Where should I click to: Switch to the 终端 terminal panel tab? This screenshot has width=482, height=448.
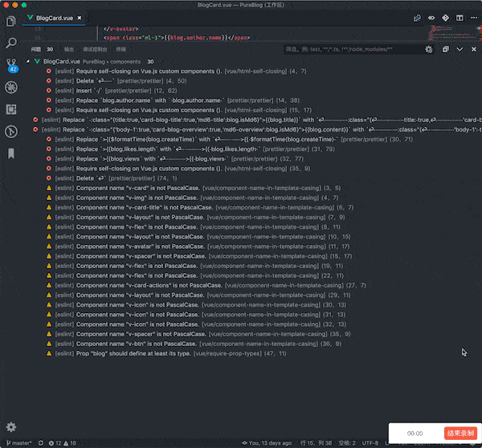tap(120, 49)
